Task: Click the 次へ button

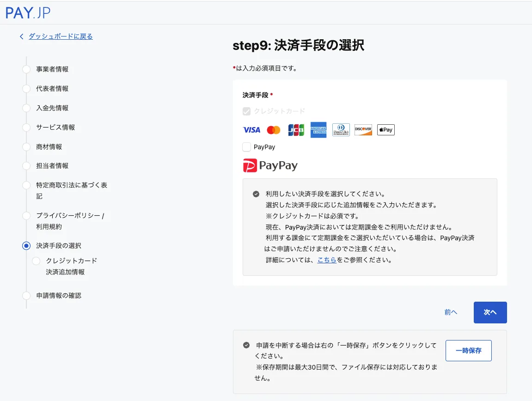Action: point(490,312)
